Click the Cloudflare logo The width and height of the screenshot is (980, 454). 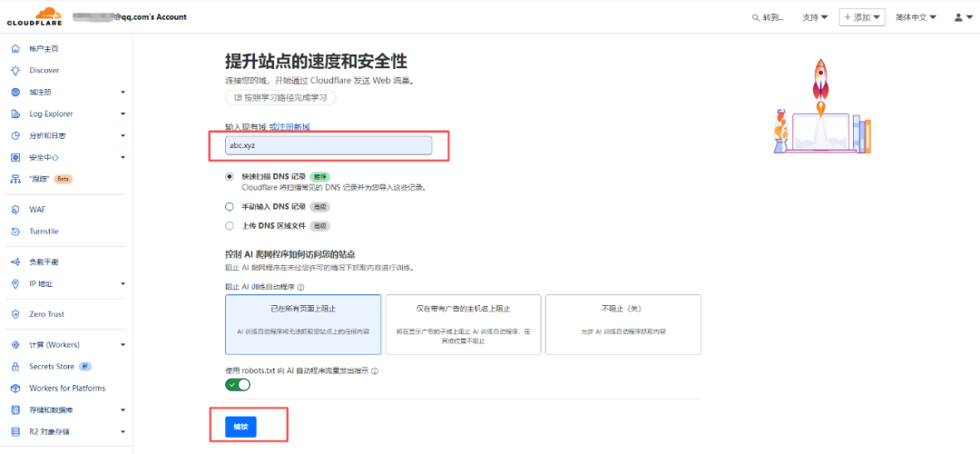(x=35, y=16)
